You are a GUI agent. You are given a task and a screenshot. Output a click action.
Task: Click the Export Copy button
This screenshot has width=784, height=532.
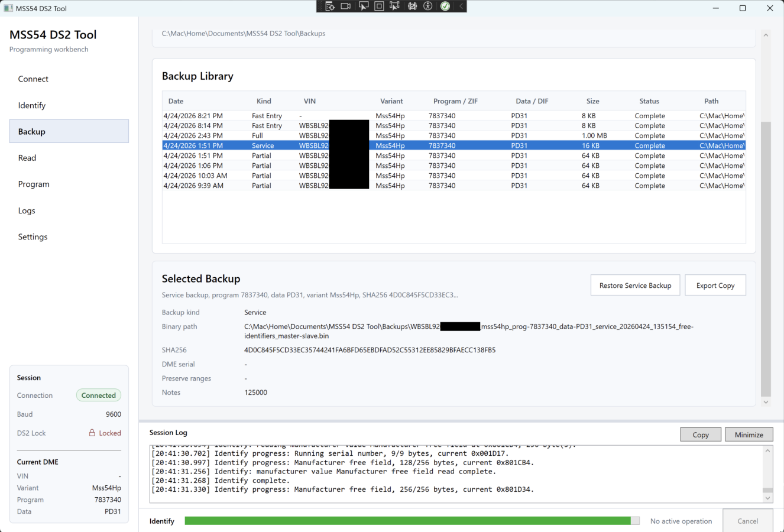tap(715, 286)
